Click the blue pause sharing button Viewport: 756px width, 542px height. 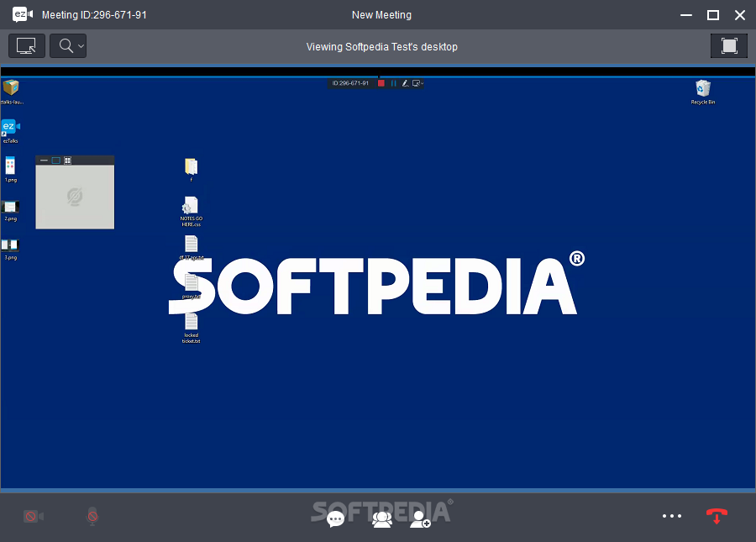393,83
